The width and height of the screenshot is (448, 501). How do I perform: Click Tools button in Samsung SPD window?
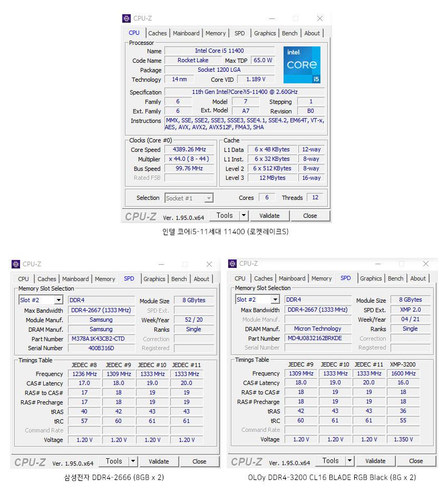tap(114, 461)
